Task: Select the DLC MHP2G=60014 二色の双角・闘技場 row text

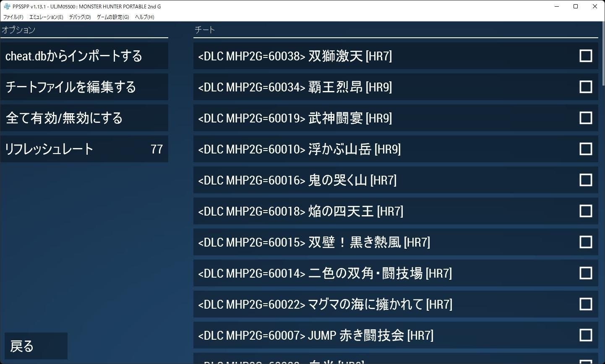Action: 325,273
